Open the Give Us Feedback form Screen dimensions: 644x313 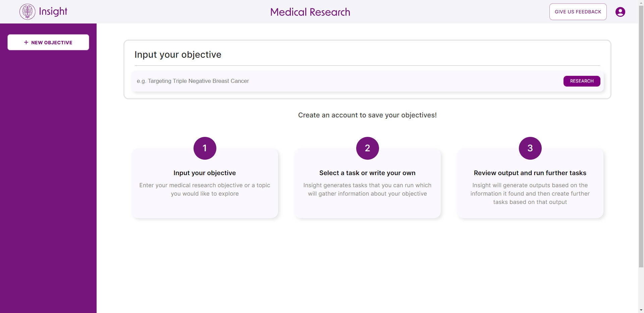click(x=578, y=12)
